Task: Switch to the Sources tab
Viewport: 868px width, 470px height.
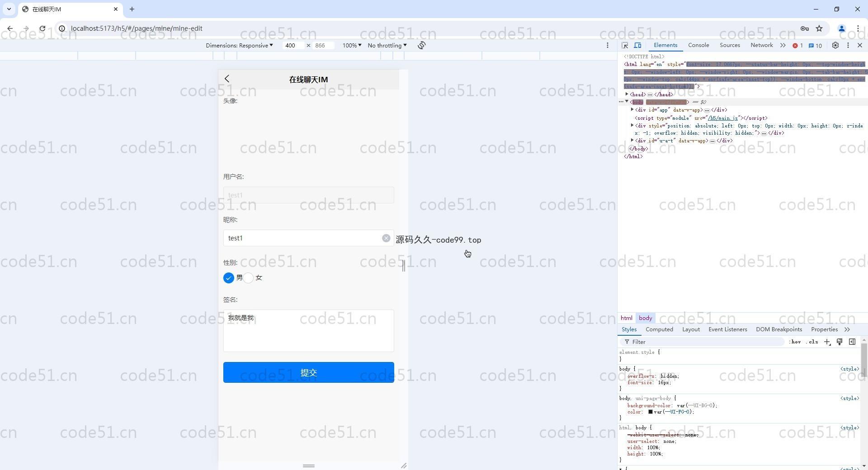Action: [x=730, y=45]
